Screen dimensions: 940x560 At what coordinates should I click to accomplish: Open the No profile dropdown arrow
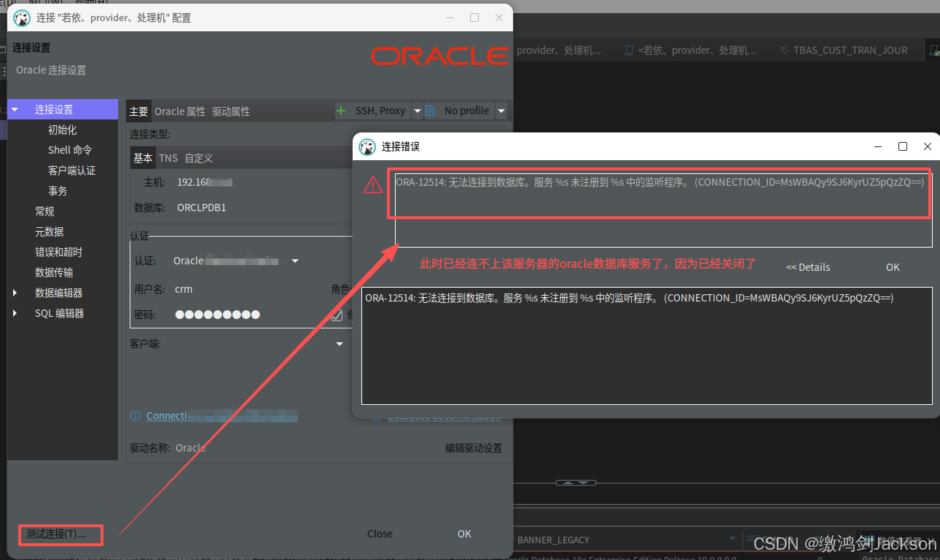pyautogui.click(x=501, y=111)
